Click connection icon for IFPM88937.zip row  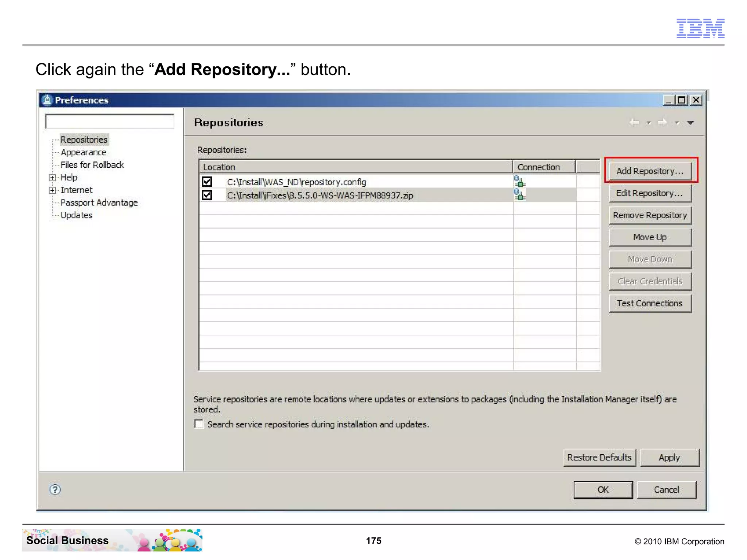tap(519, 194)
